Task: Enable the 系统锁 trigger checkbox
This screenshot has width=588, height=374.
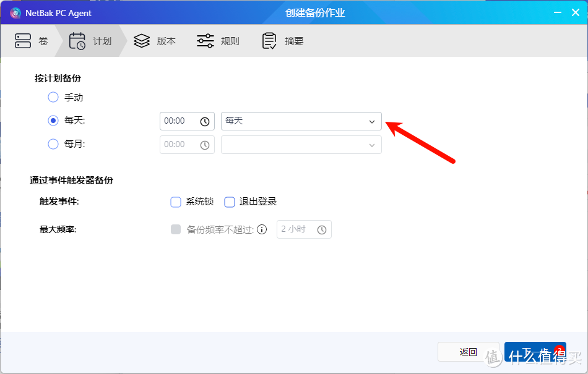Action: tap(176, 202)
